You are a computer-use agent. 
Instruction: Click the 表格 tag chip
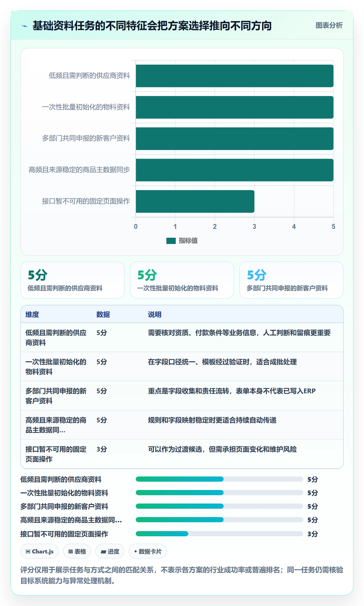tap(77, 551)
